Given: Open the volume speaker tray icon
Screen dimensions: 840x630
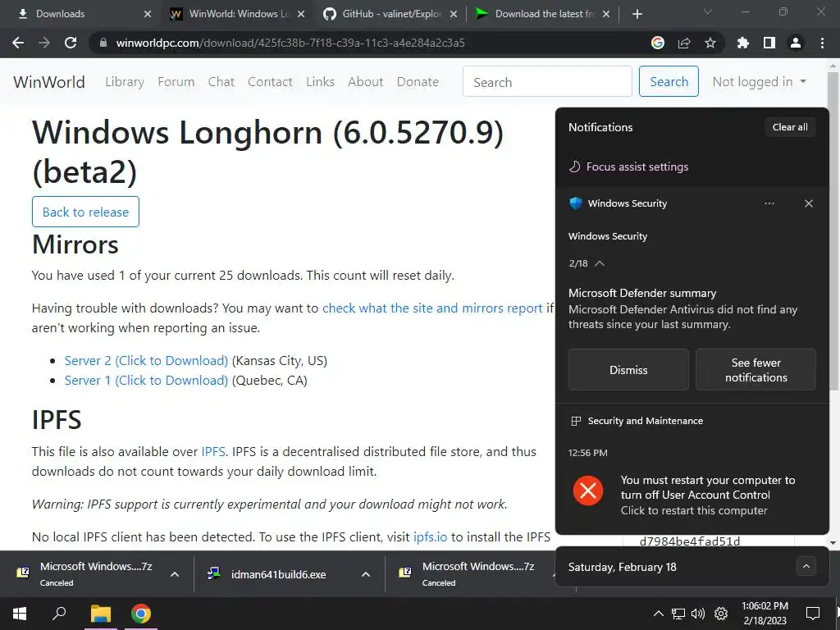Looking at the screenshot, I should pos(698,614).
